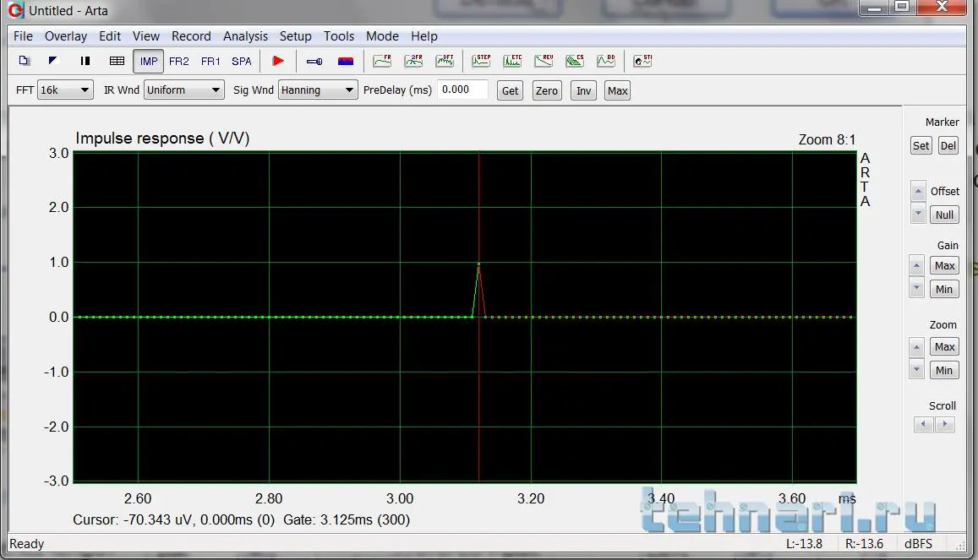The height and width of the screenshot is (560, 978).
Task: Open the Record menu
Action: [x=191, y=36]
